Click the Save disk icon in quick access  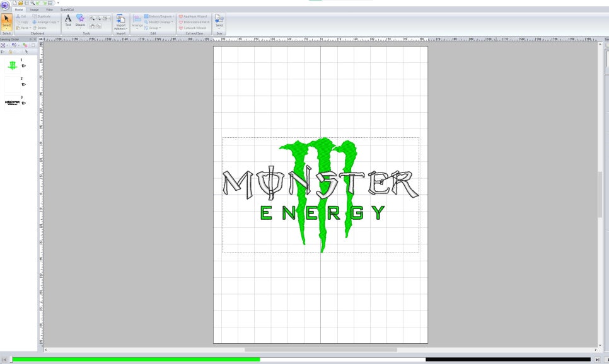26,3
